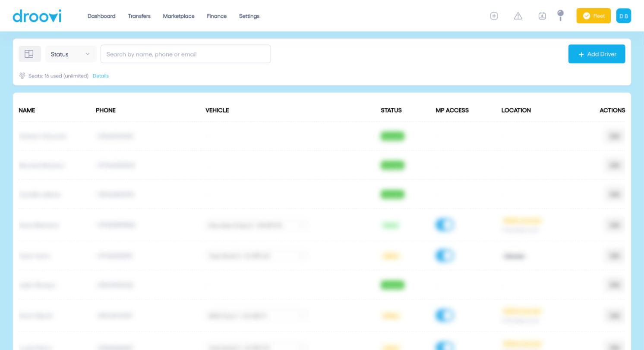Viewport: 644px width, 350px height.
Task: Open the Settings menu
Action: [x=249, y=16]
